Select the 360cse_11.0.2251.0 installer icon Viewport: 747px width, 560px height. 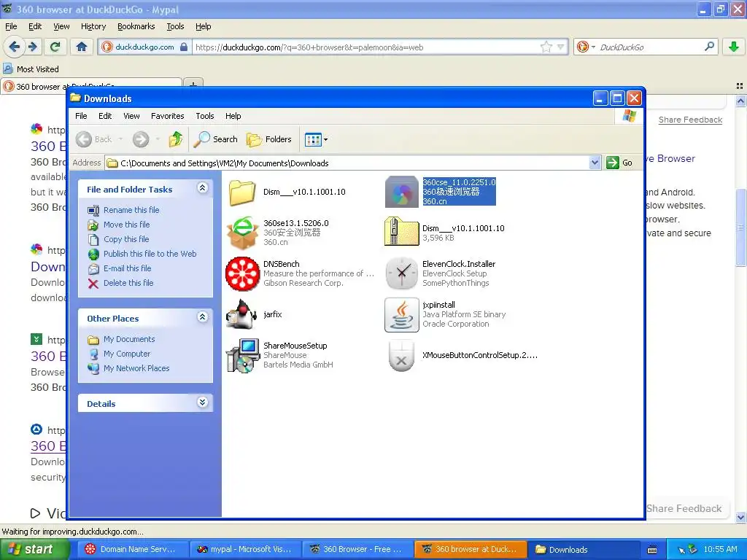click(402, 192)
